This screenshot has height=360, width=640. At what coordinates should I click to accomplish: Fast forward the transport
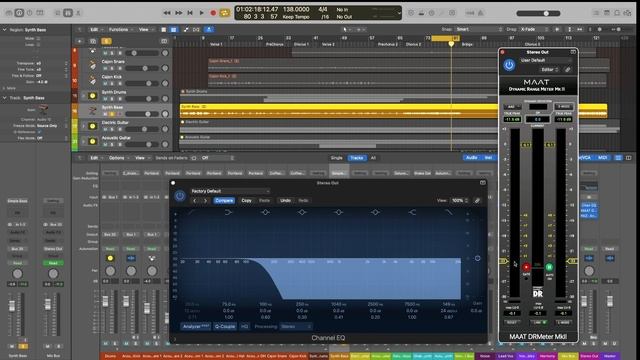click(x=178, y=13)
